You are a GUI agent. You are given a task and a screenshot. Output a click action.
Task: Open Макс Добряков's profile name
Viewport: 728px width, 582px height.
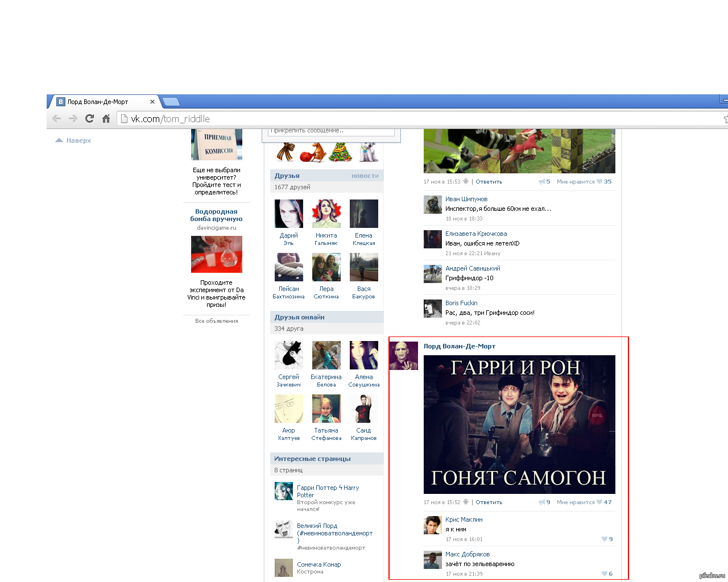pyautogui.click(x=468, y=554)
